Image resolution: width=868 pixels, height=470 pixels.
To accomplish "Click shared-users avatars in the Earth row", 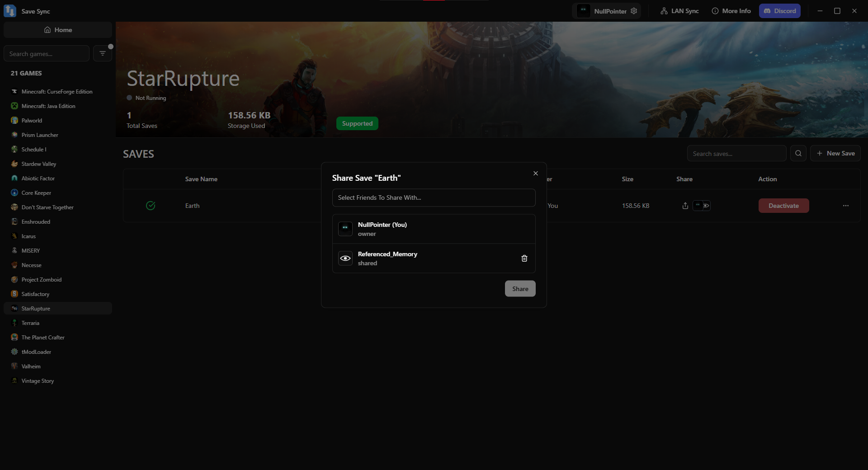I will (x=702, y=206).
